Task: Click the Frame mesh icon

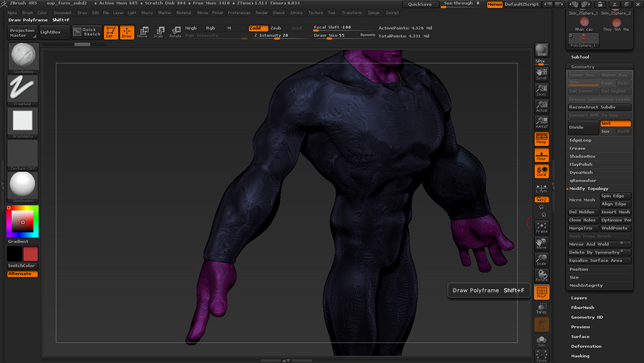Action: (541, 227)
